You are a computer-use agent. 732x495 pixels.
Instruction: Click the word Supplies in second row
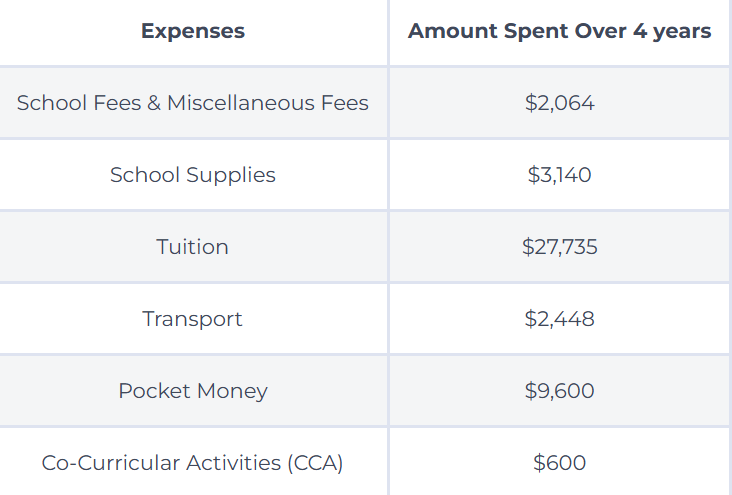click(231, 176)
